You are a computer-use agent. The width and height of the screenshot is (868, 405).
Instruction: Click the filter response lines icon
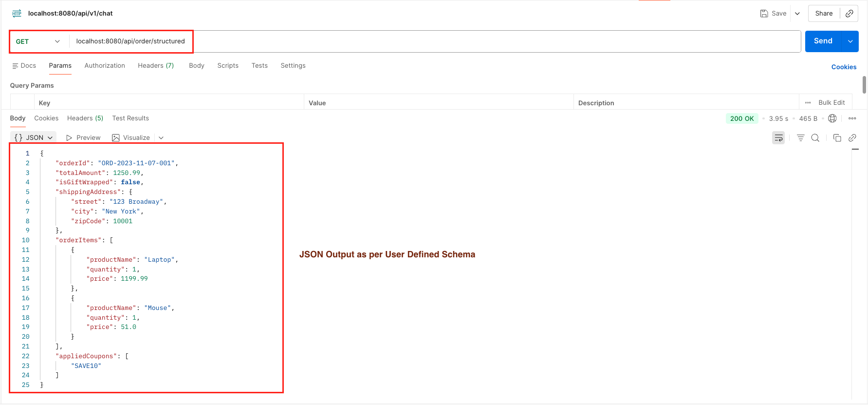[800, 138]
